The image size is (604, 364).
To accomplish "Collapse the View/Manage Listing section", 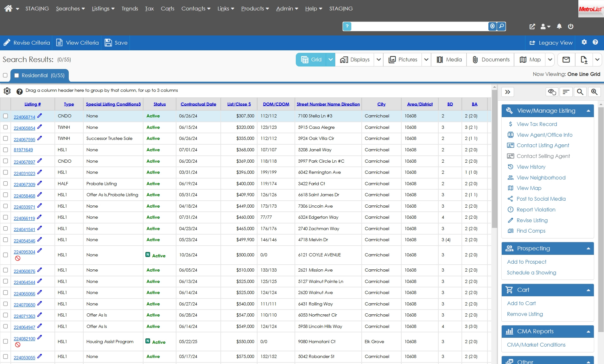I will pyautogui.click(x=588, y=111).
